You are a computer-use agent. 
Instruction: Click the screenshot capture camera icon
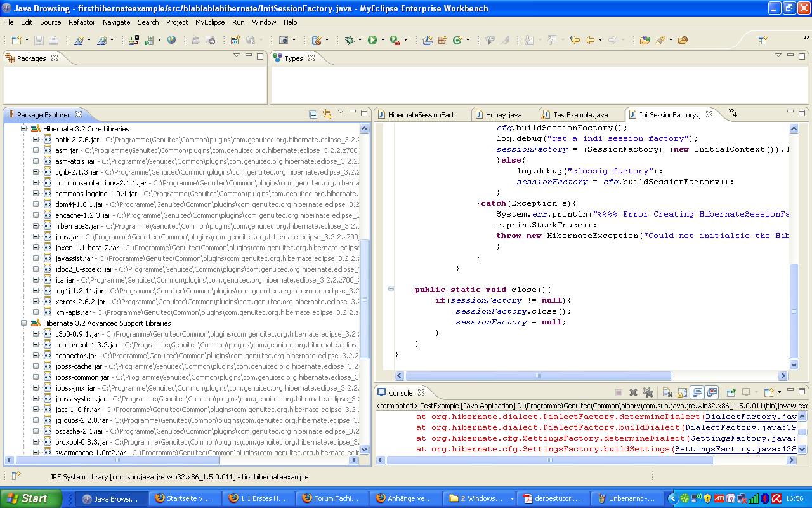tap(284, 40)
